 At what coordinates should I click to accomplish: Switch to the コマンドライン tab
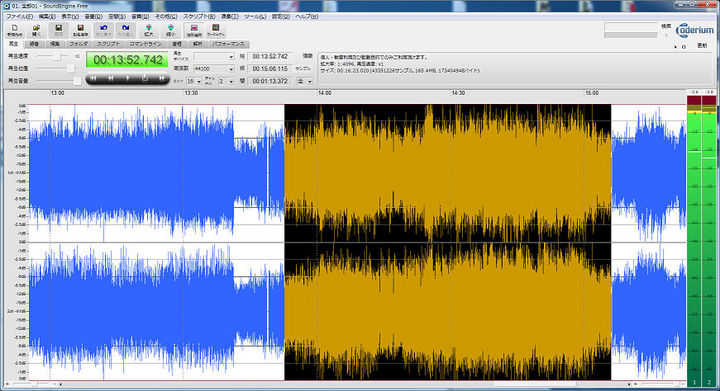click(x=146, y=44)
